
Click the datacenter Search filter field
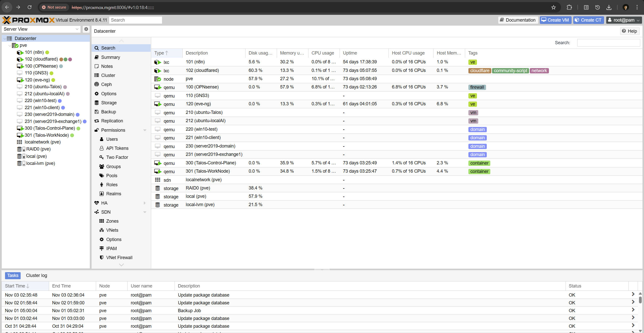click(x=608, y=43)
